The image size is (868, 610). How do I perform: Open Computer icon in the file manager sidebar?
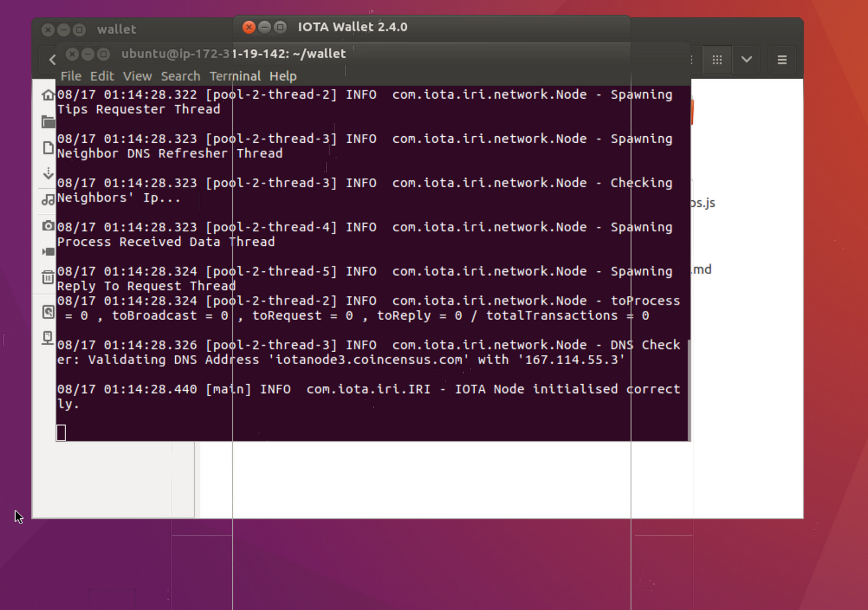[48, 338]
